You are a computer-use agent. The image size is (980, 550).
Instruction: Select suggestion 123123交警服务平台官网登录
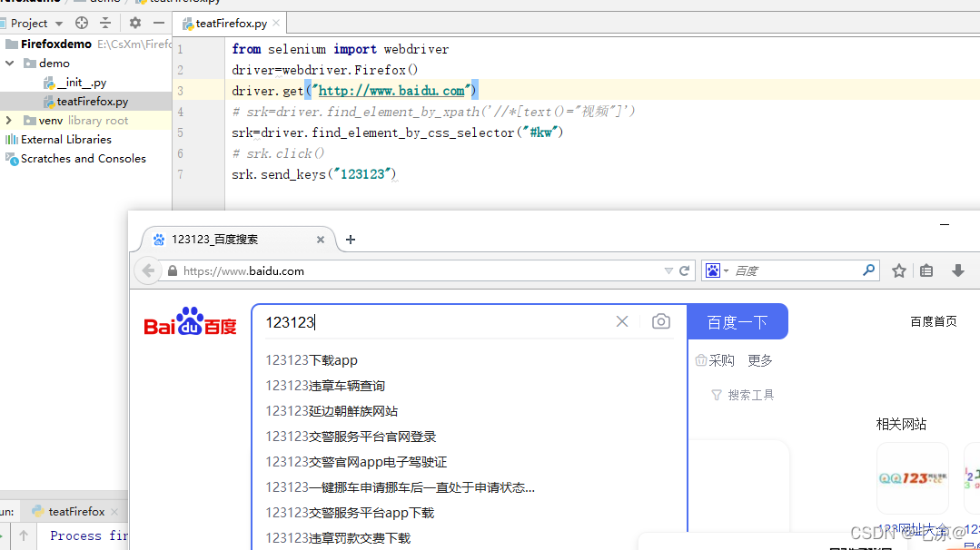pyautogui.click(x=351, y=437)
